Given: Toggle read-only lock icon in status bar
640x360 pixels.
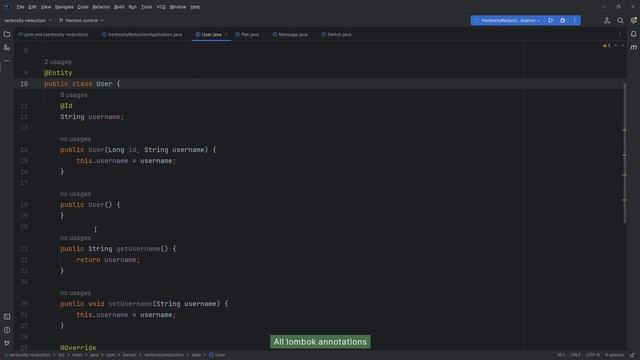Looking at the screenshot, I should click(x=632, y=355).
